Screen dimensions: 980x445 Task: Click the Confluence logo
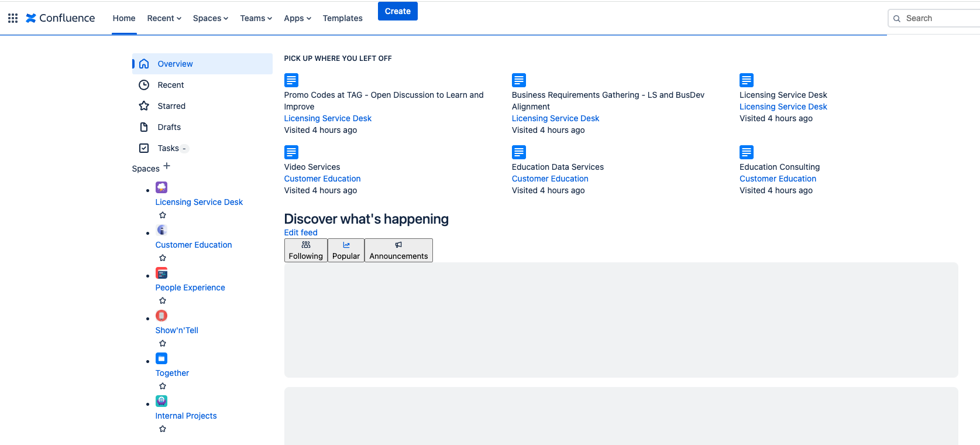tap(60, 18)
